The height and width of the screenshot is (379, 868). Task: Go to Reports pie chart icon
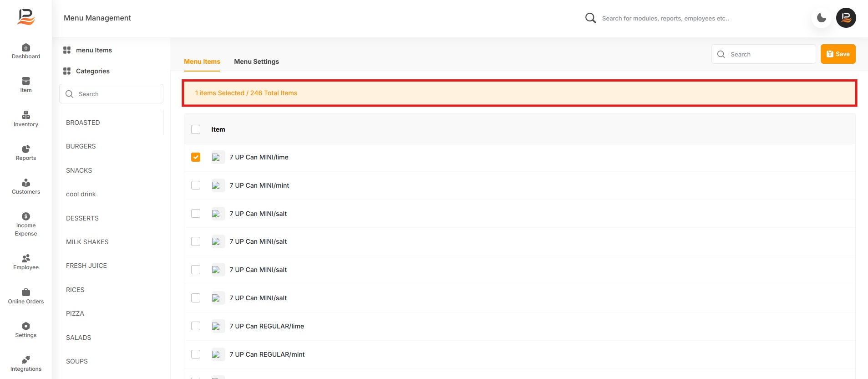click(26, 149)
